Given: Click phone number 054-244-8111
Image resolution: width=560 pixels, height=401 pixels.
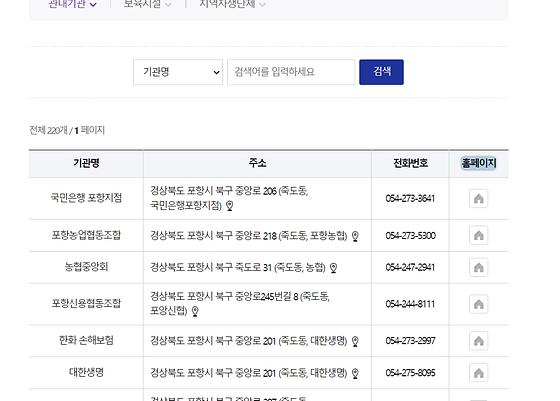Looking at the screenshot, I should pyautogui.click(x=410, y=304).
